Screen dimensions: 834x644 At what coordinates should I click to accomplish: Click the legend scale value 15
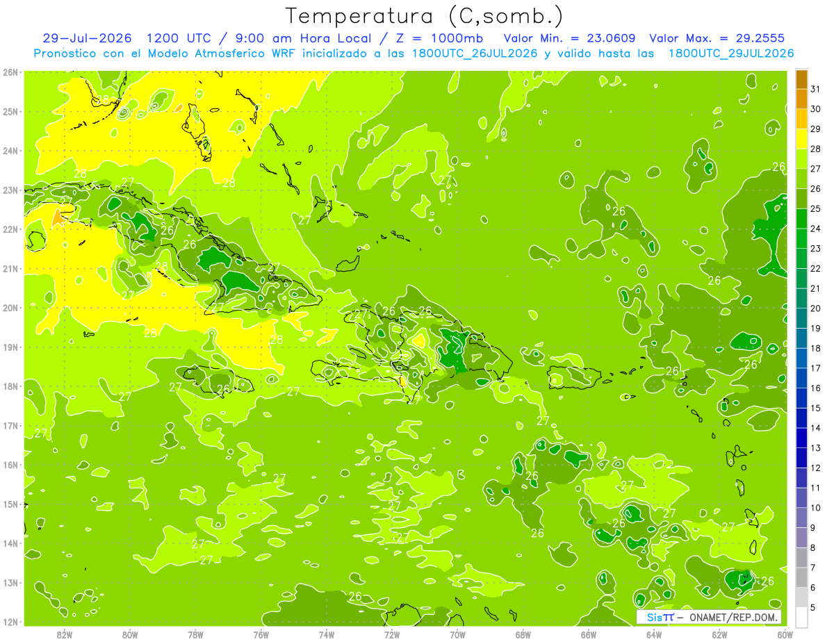point(816,408)
